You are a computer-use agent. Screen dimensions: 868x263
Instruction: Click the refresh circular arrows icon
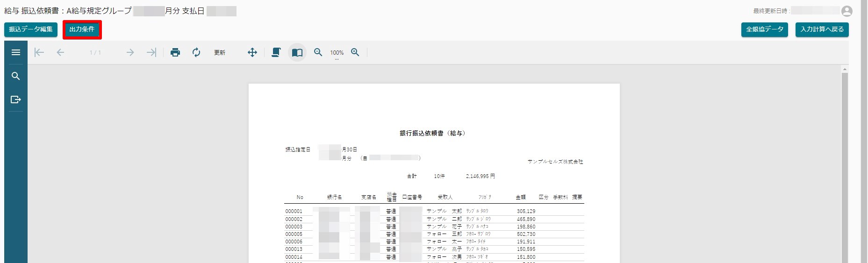coord(196,52)
